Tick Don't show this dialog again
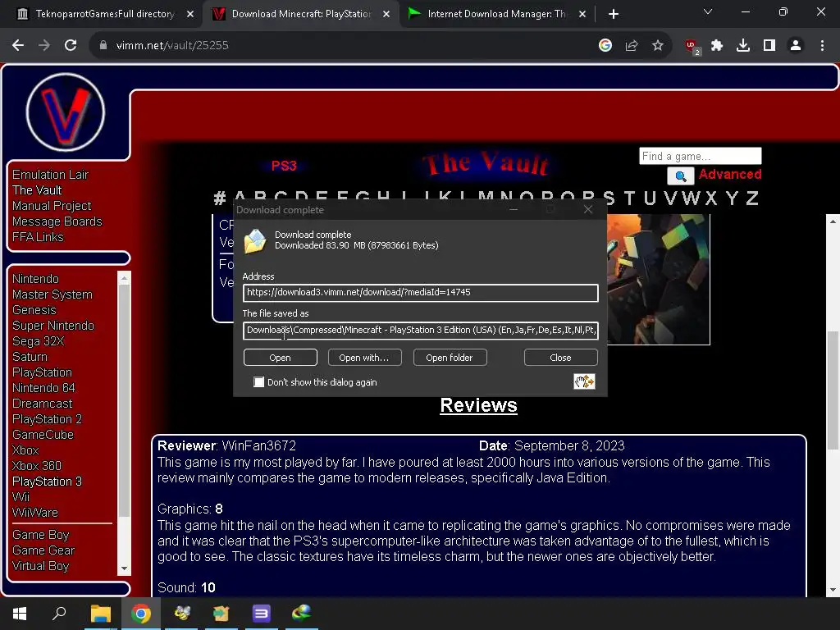 258,382
